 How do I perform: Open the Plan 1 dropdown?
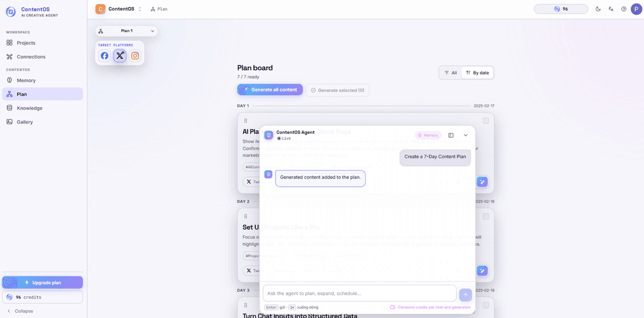pyautogui.click(x=126, y=31)
